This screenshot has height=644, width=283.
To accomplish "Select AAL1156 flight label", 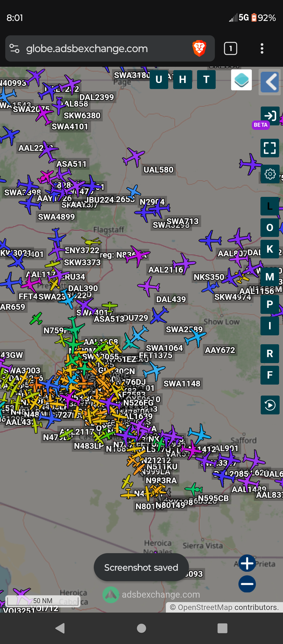I will coord(257,291).
